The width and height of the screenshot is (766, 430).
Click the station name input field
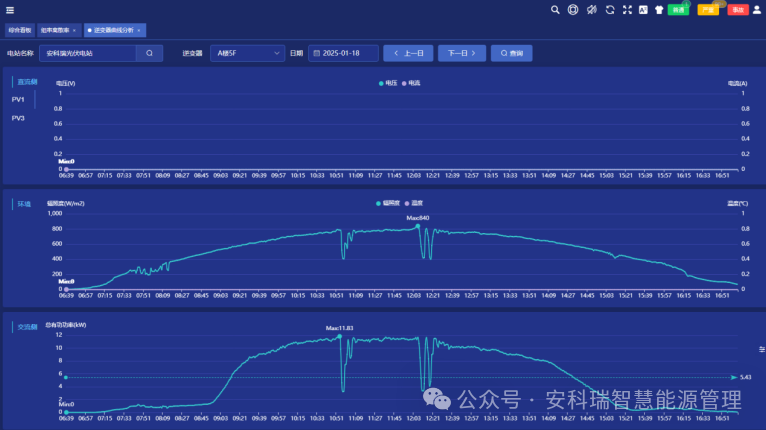88,53
